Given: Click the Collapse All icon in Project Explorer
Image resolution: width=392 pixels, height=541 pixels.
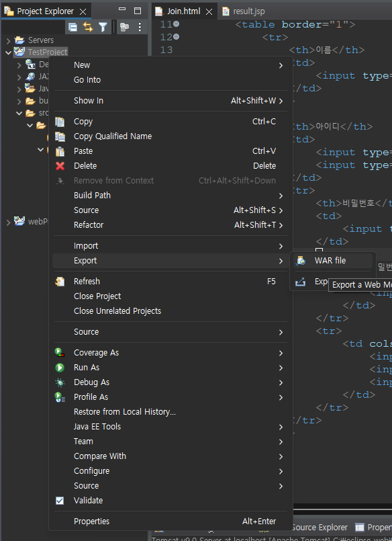Looking at the screenshot, I should point(72,26).
